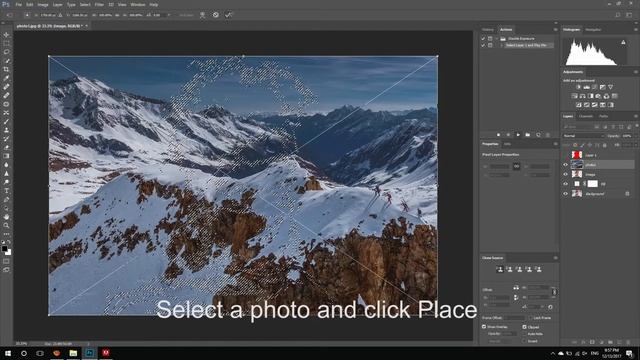Select the Zoom tool
The image size is (640, 360).
(x=6, y=225)
